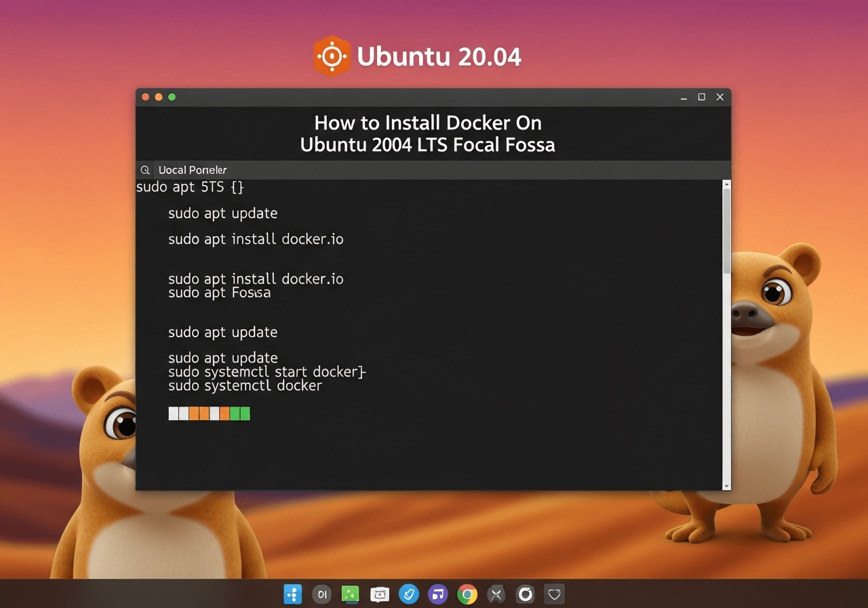Maximize the terminal window
Image resolution: width=868 pixels, height=608 pixels.
click(x=702, y=97)
